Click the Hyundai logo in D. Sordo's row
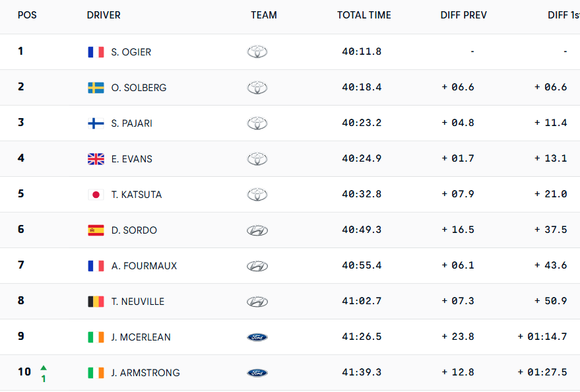This screenshot has height=392, width=580. (257, 230)
